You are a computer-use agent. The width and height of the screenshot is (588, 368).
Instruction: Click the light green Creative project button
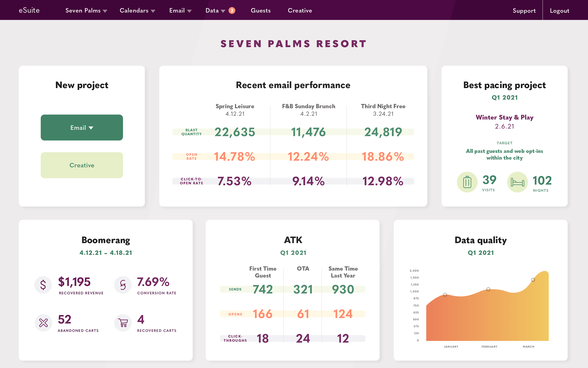coord(82,165)
